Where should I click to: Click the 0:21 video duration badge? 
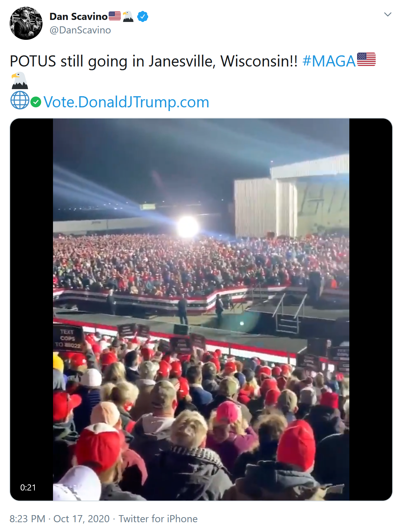click(x=28, y=487)
